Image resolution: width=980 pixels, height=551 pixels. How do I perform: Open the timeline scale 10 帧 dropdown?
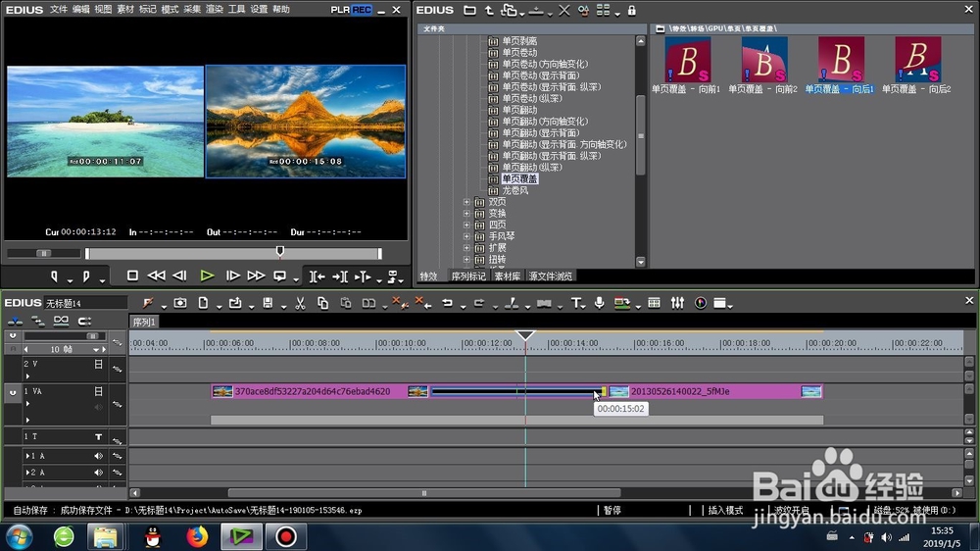tap(96, 350)
